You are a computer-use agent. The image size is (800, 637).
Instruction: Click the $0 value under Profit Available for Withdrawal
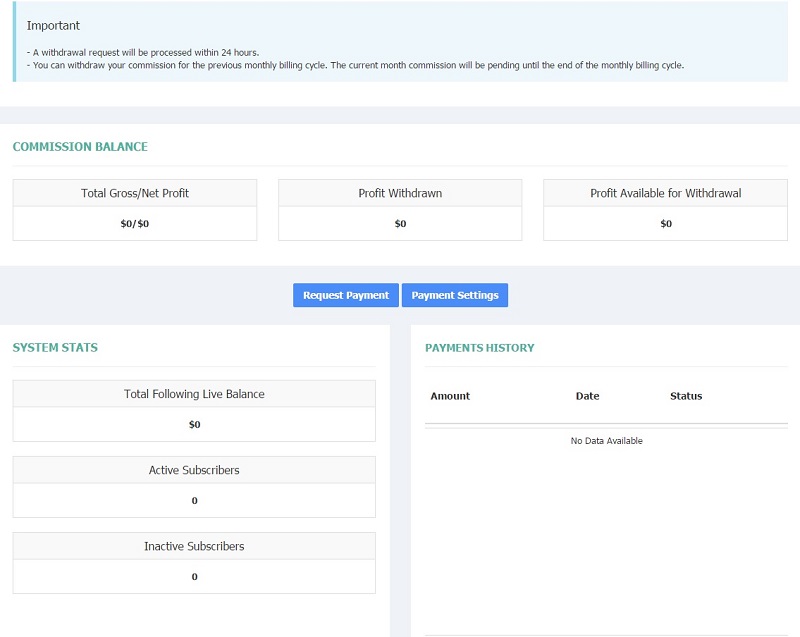click(x=666, y=224)
